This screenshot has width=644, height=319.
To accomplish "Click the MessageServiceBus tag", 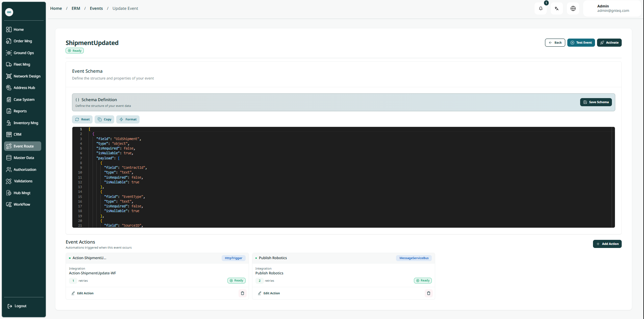I will click(x=414, y=258).
